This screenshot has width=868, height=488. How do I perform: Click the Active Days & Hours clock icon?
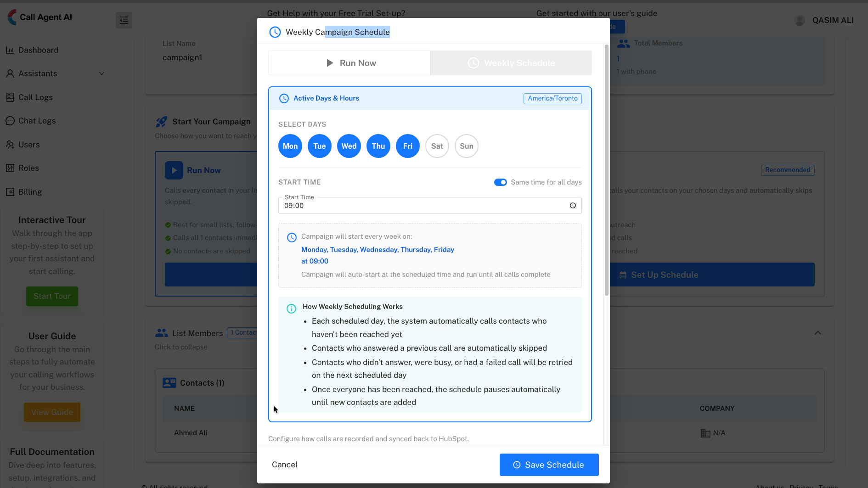point(284,98)
